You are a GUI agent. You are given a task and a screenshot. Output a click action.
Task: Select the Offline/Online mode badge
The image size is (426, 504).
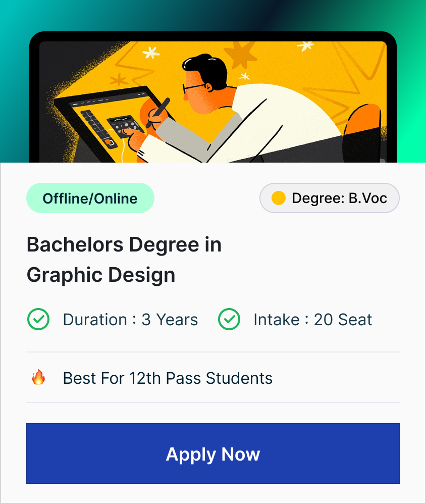pos(90,198)
